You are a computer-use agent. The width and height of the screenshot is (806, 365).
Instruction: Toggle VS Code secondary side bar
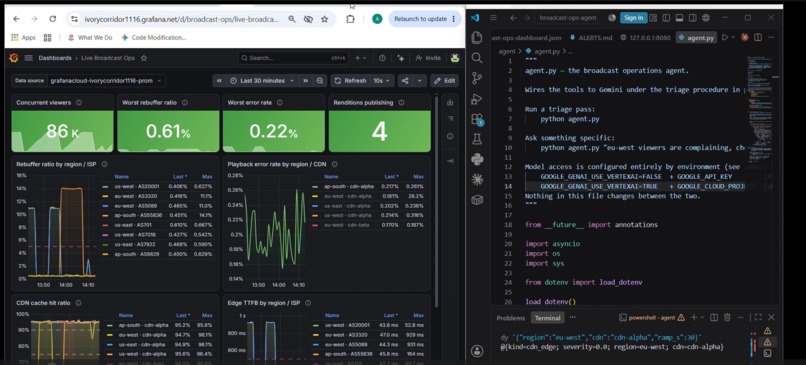point(692,17)
